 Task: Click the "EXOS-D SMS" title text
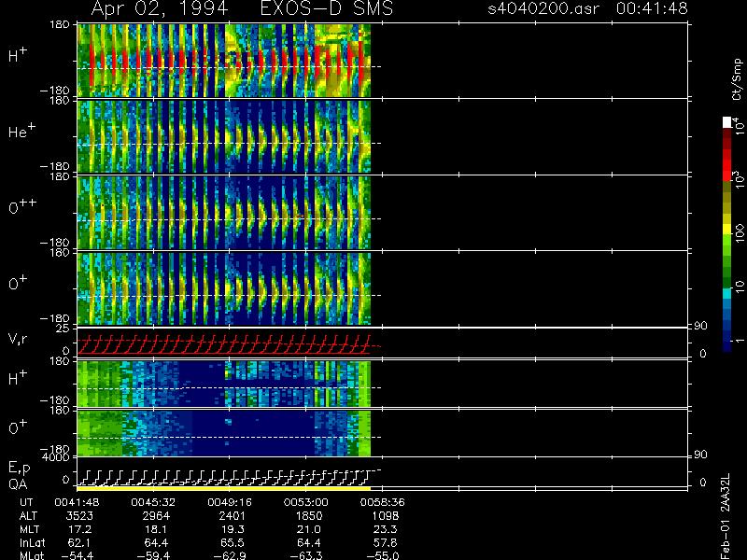coord(328,8)
